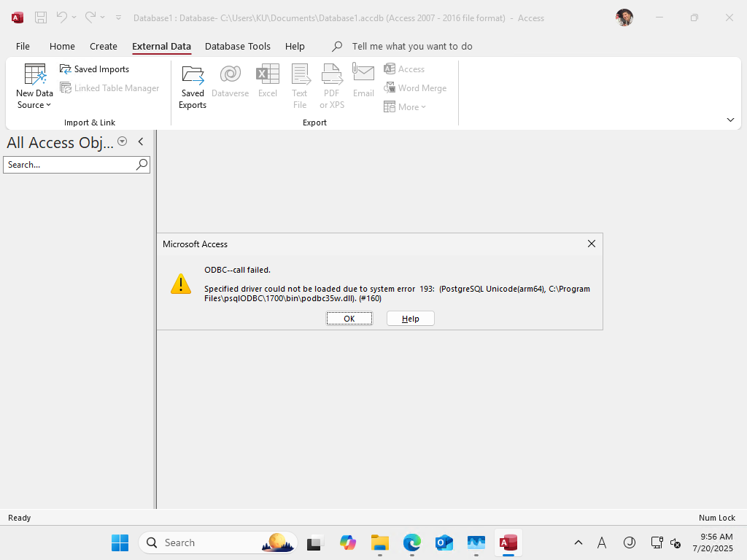
Task: Select the External Data ribbon tab
Action: click(x=161, y=46)
